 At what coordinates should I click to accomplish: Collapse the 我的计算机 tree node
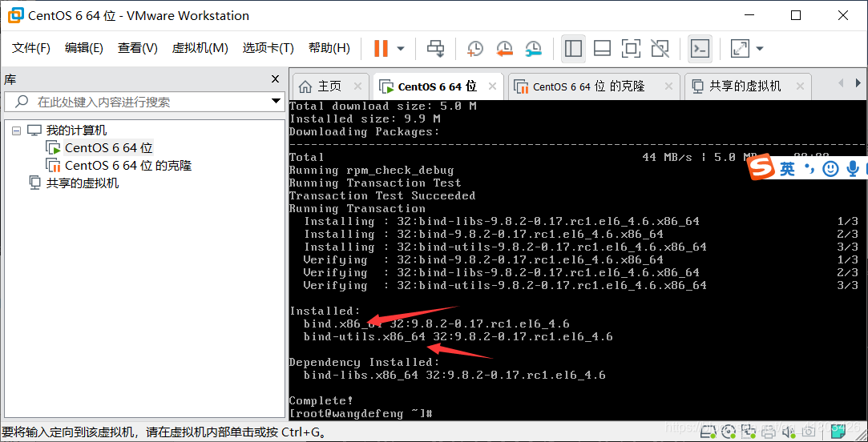pos(16,131)
